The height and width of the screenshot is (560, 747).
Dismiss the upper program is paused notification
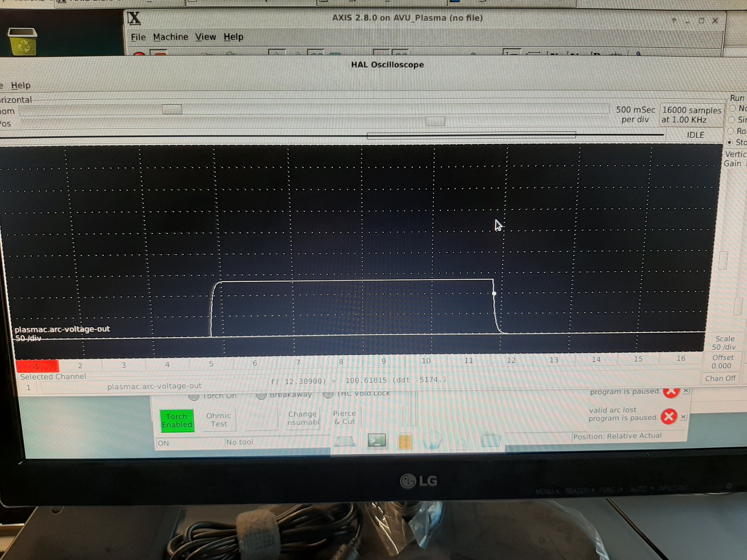tap(686, 391)
